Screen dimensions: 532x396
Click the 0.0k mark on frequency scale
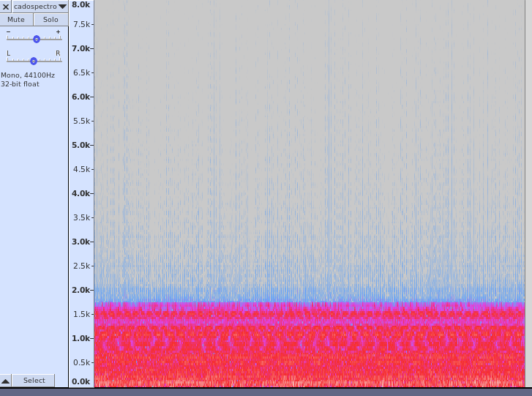tap(80, 381)
